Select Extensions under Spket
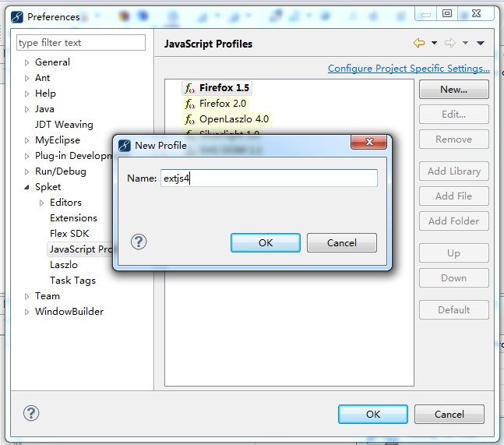Image resolution: width=504 pixels, height=445 pixels. pyautogui.click(x=73, y=218)
